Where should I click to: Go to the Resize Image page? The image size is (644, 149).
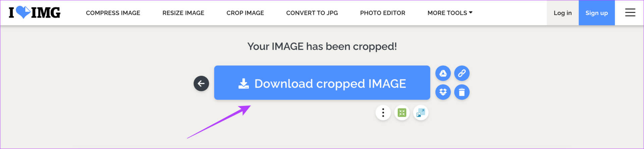(183, 13)
